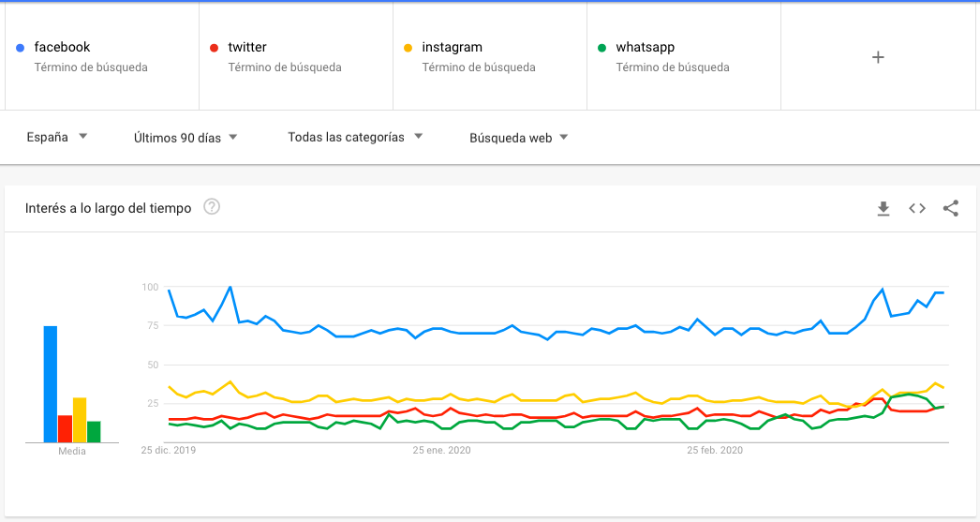Open the help icon beside the chart title
The image size is (980, 522).
(212, 207)
